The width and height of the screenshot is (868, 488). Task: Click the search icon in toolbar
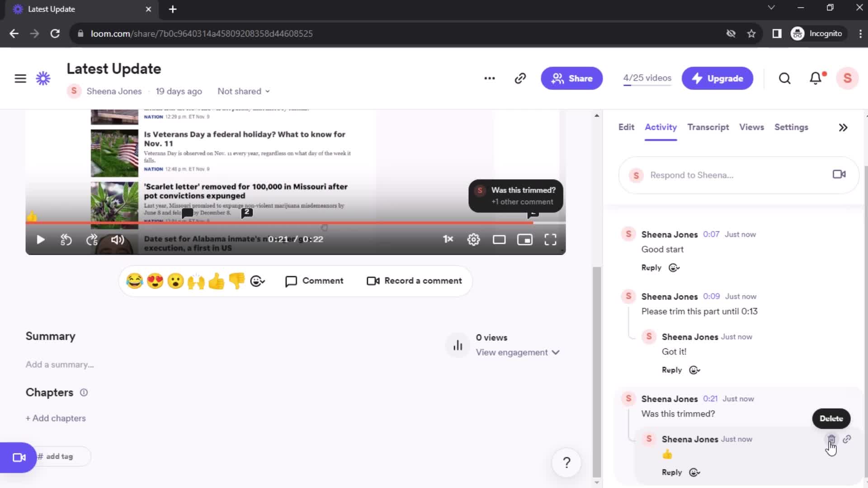coord(784,78)
